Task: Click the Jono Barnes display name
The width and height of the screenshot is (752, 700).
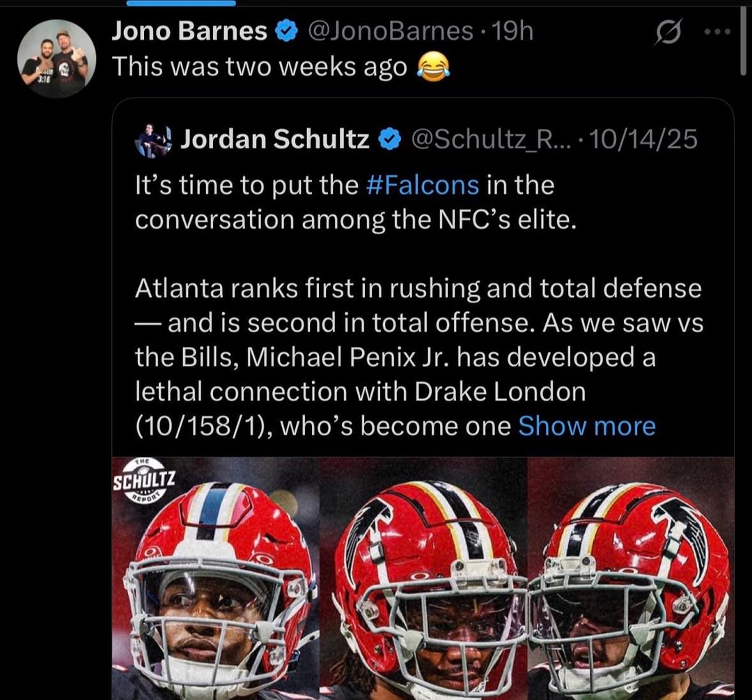Action: pyautogui.click(x=189, y=31)
